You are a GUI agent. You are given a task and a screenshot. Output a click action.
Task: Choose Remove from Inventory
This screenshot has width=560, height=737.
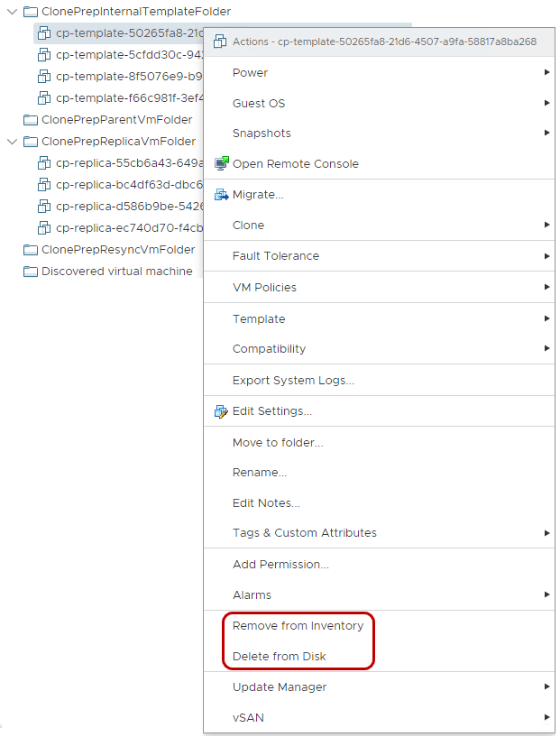coord(298,626)
